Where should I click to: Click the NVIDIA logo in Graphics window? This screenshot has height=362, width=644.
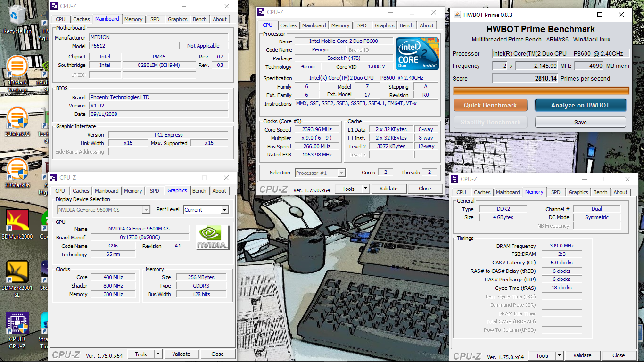[x=213, y=238]
